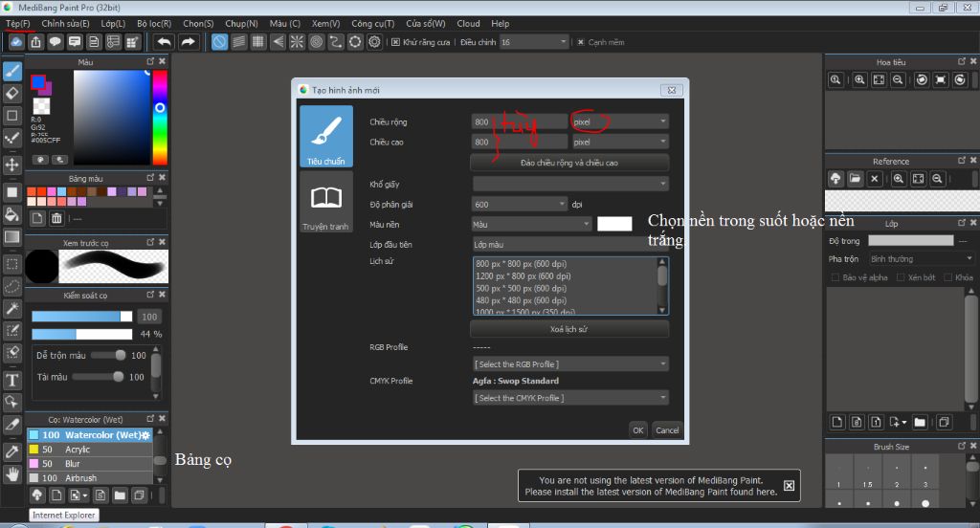Viewport: 980px width, 528px height.
Task: Enable the Bảo vệ alpha checkbox
Action: click(835, 277)
